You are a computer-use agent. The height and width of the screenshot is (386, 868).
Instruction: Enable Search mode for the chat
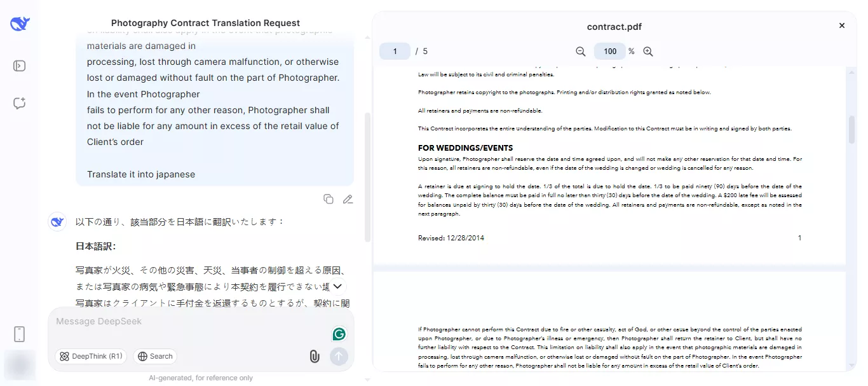155,357
